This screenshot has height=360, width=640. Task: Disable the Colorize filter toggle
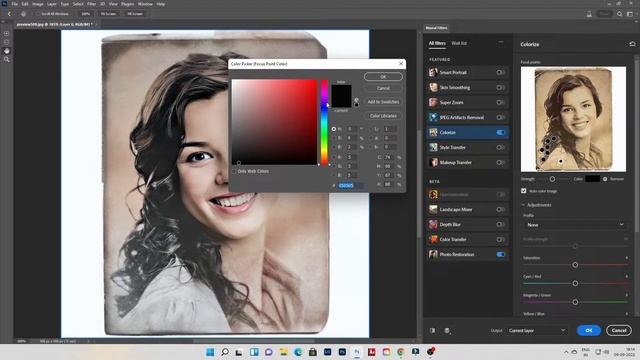pyautogui.click(x=500, y=132)
